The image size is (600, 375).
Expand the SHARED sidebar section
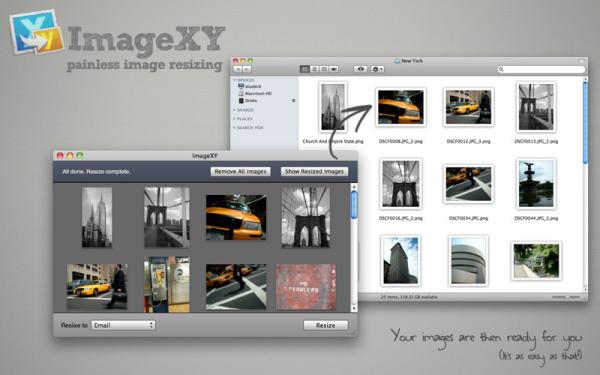coord(235,110)
